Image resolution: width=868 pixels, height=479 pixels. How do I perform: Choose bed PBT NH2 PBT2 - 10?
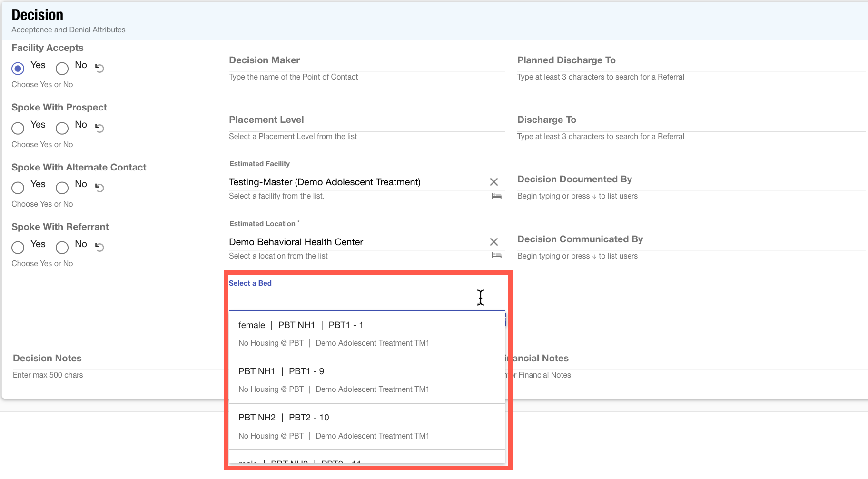click(x=366, y=426)
